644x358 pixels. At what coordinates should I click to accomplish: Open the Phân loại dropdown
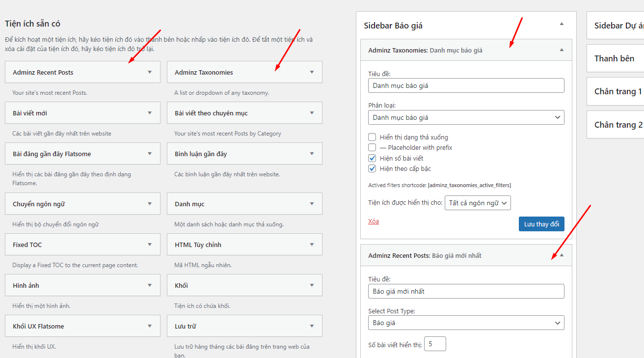tap(466, 117)
